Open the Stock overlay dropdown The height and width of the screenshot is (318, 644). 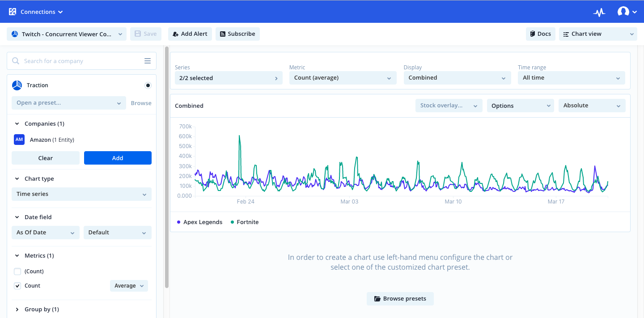pyautogui.click(x=449, y=106)
